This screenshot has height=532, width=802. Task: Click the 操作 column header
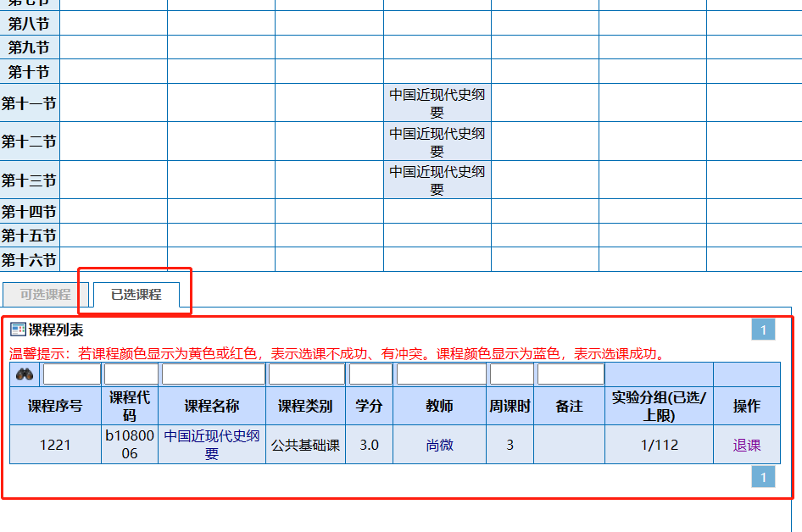point(747,406)
